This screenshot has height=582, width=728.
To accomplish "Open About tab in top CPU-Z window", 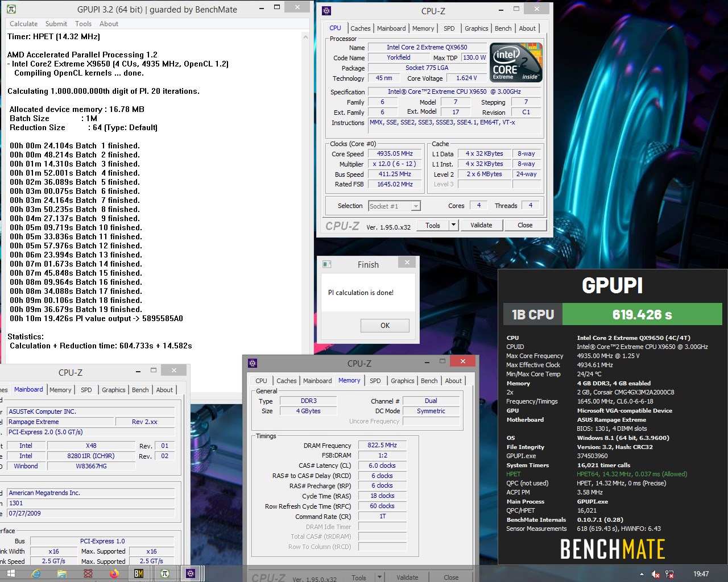I will pos(527,28).
